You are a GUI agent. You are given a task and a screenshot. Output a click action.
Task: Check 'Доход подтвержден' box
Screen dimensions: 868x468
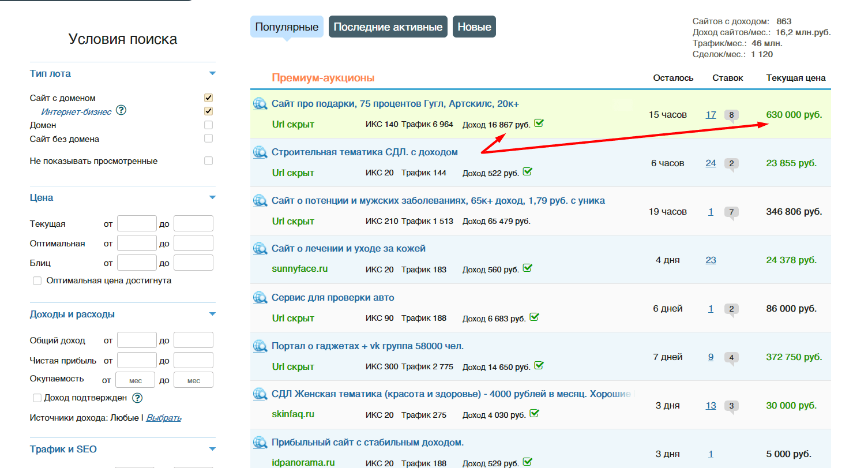click(37, 398)
